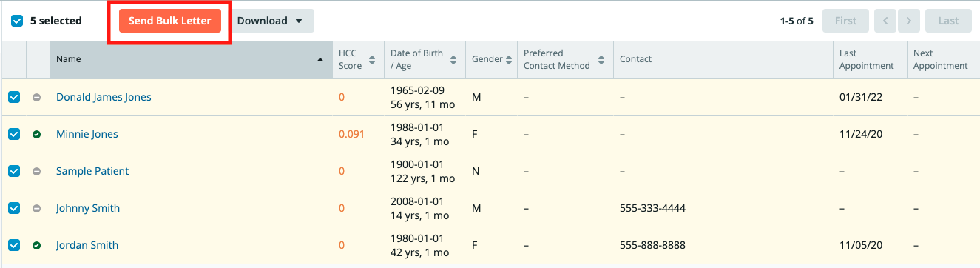Click gray status icon for Sample Patient
Image resolution: width=980 pixels, height=268 pixels.
(x=37, y=172)
